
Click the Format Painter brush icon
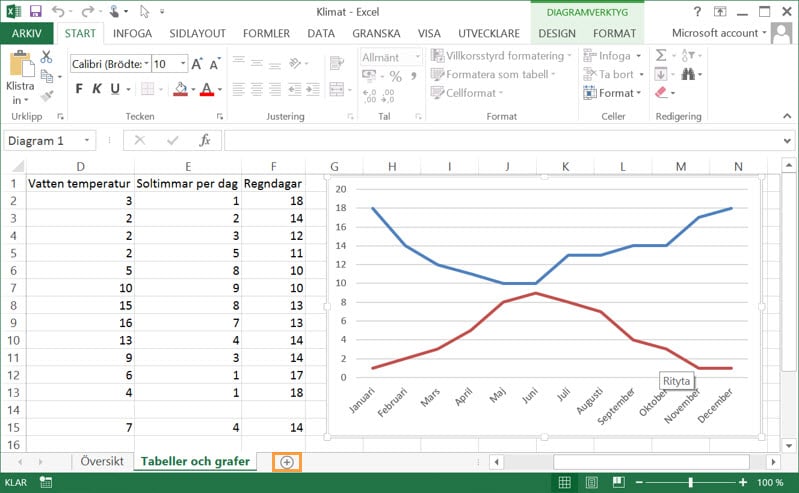47,96
